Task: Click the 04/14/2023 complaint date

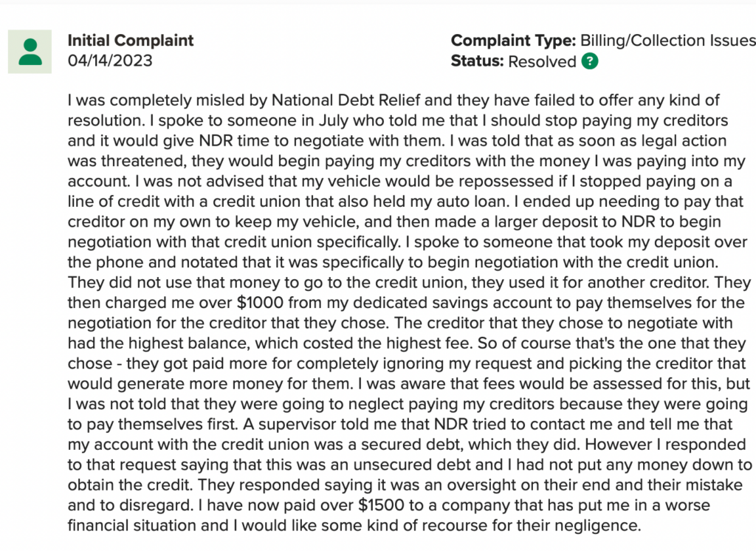Action: coord(110,61)
